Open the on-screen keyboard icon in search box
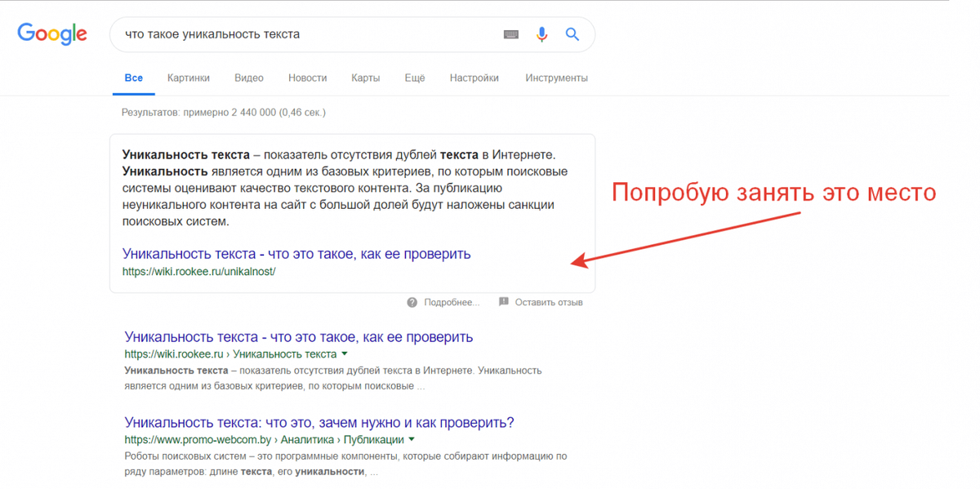Viewport: 980px width, 489px height. [510, 33]
